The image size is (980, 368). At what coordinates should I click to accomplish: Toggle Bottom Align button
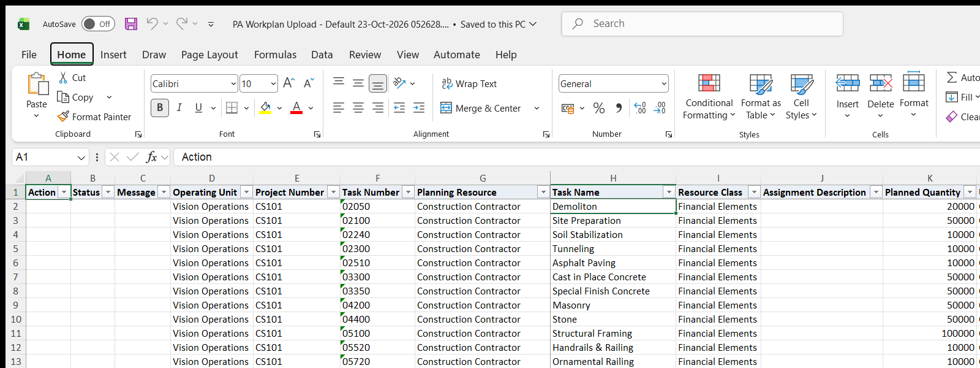(x=378, y=83)
